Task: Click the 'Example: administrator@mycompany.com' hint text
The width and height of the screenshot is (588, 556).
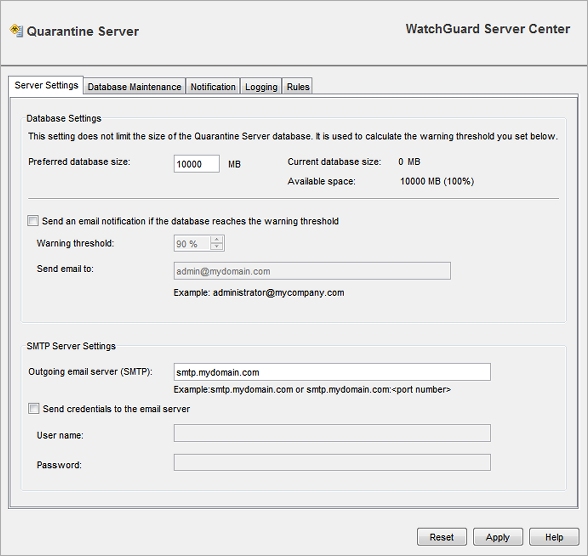Action: [x=259, y=293]
